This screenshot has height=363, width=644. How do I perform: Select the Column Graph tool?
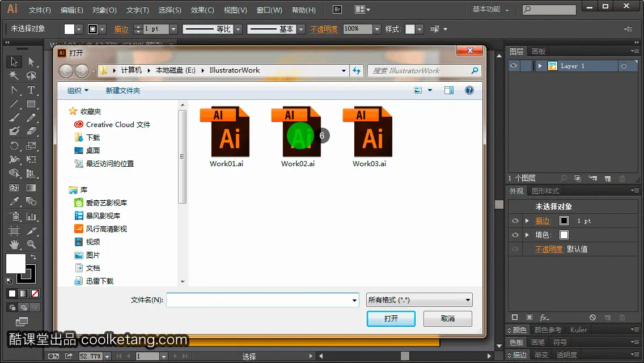pos(31,216)
